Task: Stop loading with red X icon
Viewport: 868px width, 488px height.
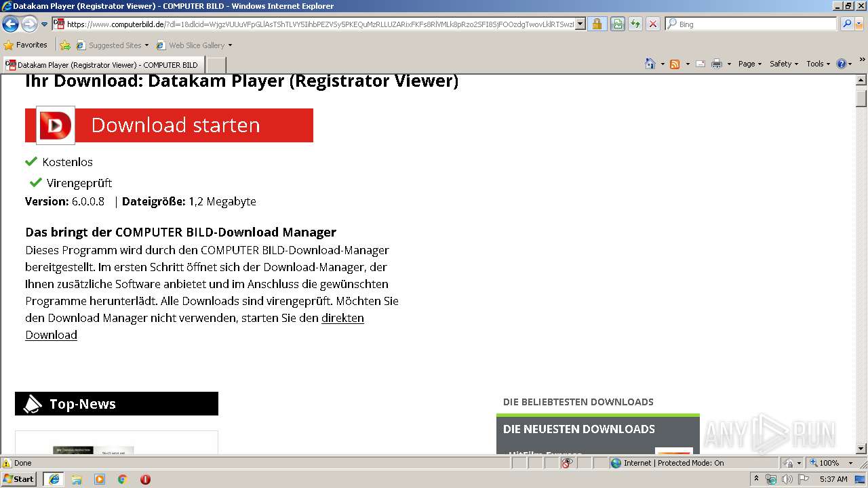Action: [652, 24]
